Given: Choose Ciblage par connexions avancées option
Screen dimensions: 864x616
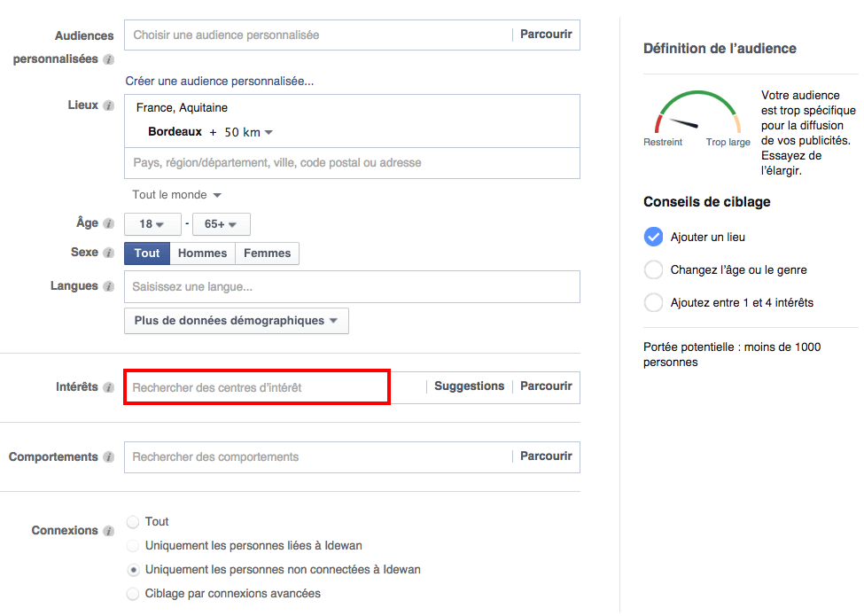Looking at the screenshot, I should click(x=133, y=594).
